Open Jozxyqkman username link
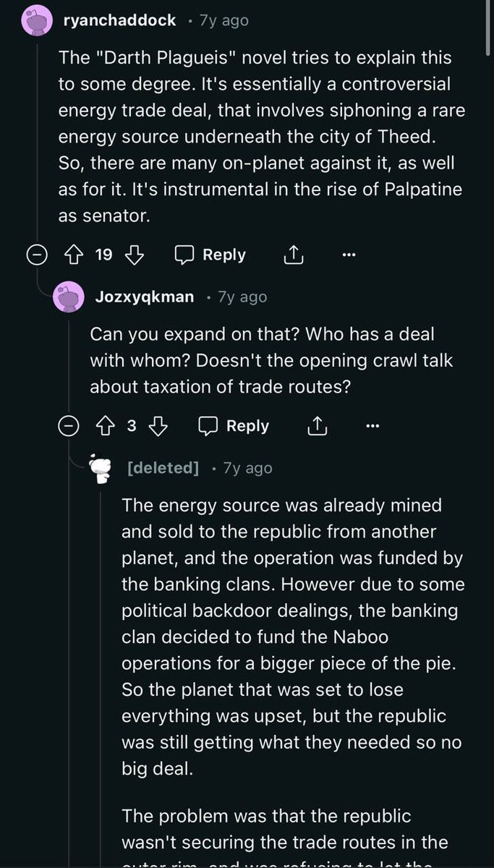The width and height of the screenshot is (494, 868). pyautogui.click(x=145, y=297)
